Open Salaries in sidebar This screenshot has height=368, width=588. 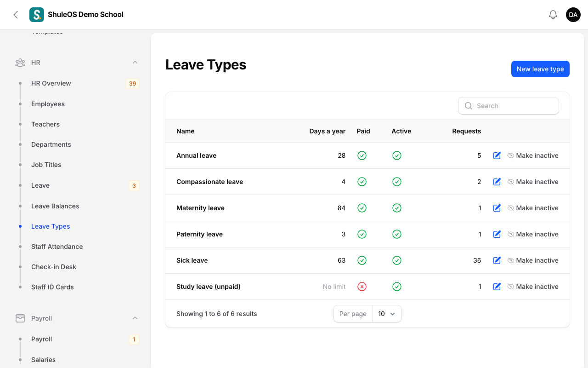[x=77, y=360]
